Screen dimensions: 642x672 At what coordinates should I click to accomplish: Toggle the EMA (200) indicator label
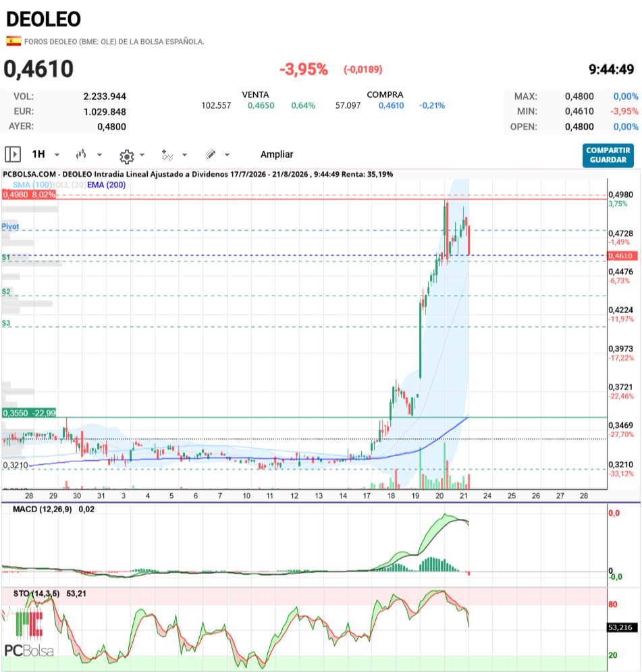pyautogui.click(x=107, y=185)
